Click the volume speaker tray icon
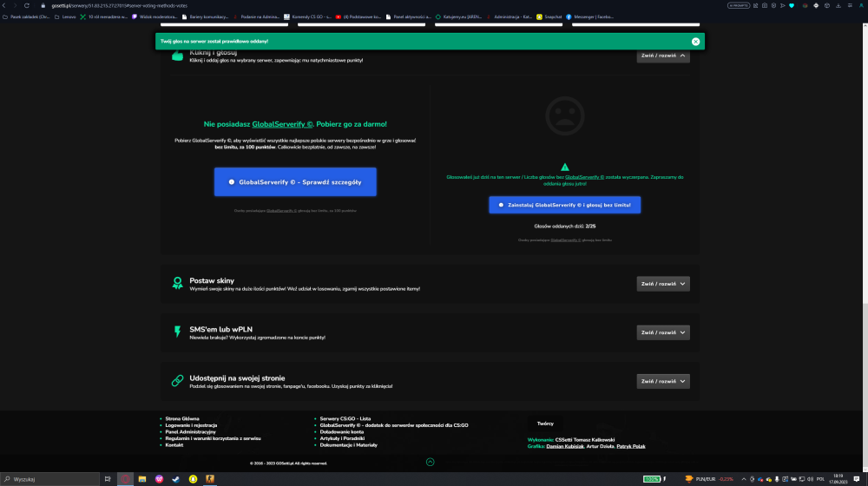Screen dimensions: 868x486 click(811, 479)
